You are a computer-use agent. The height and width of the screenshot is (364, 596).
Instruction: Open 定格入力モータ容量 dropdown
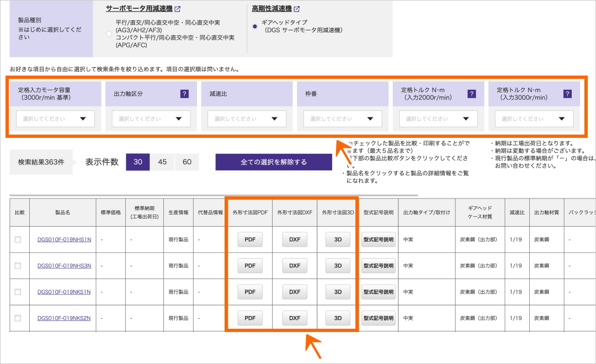(55, 119)
